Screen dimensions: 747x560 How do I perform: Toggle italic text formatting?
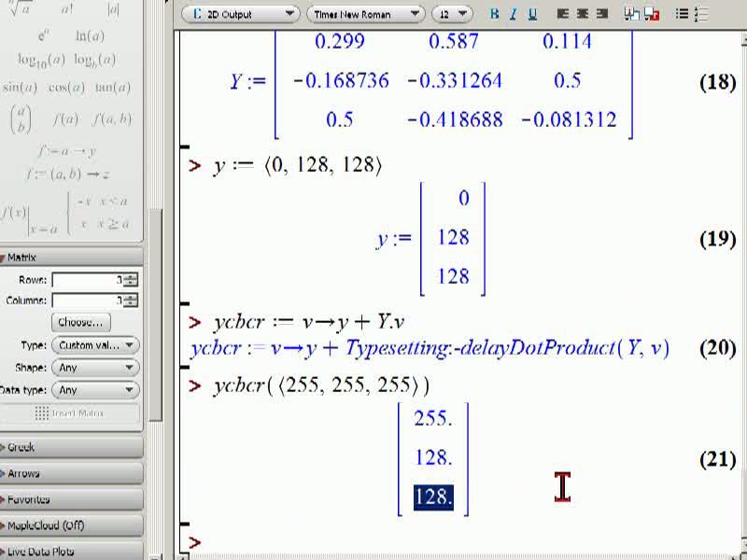tap(513, 14)
